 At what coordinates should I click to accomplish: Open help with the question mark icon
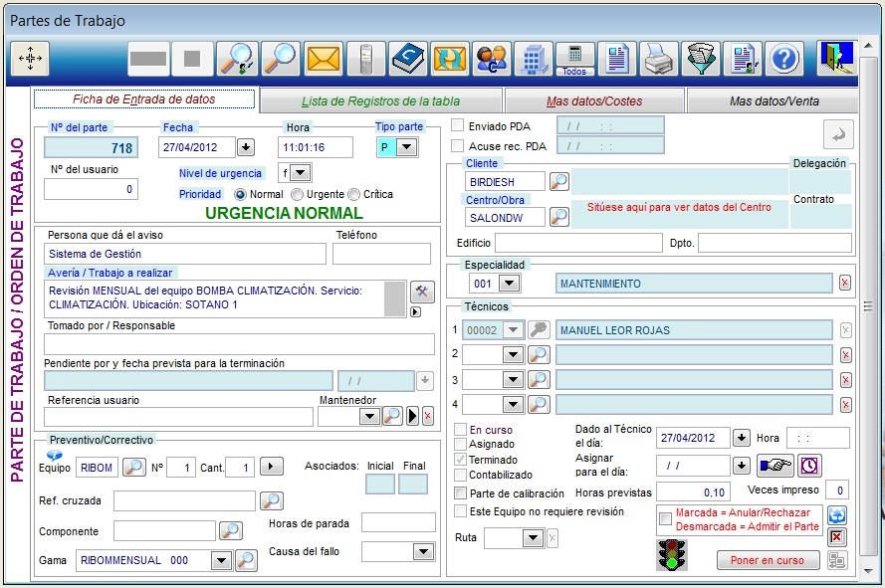point(784,58)
